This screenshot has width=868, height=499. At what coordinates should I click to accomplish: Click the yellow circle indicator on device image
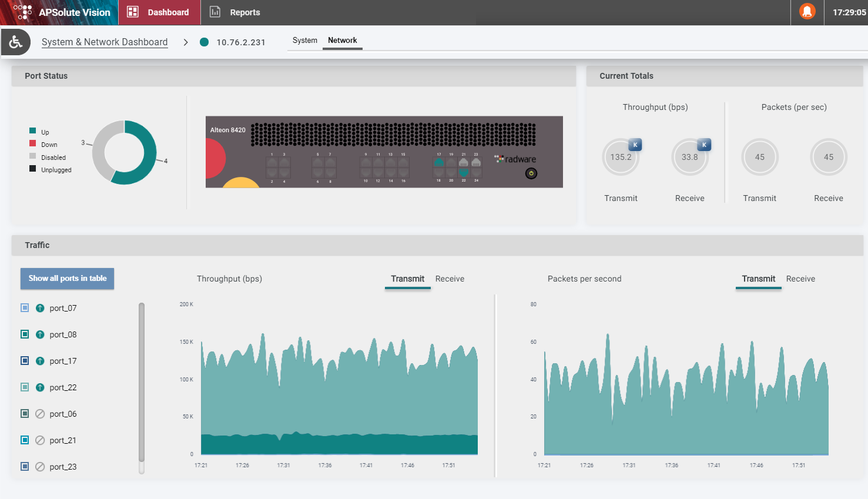click(241, 182)
